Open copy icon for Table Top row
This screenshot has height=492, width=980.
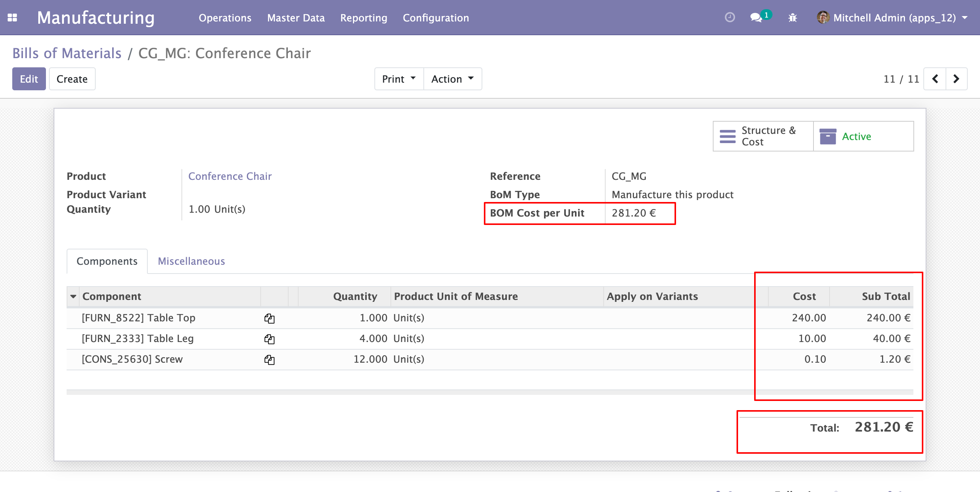269,318
